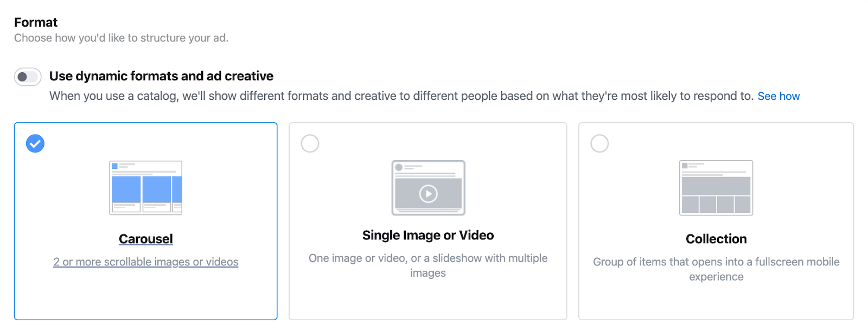The width and height of the screenshot is (868, 336).
Task: Select the Collection radio button
Action: tap(599, 144)
